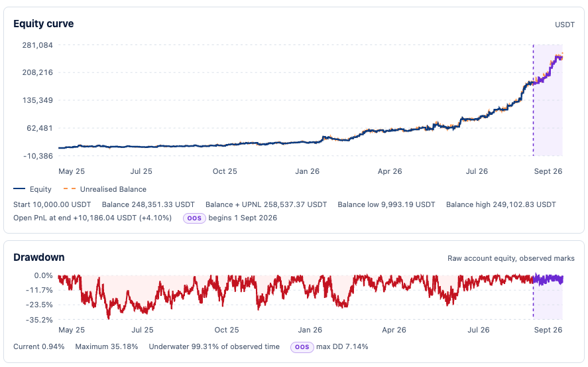Click 'Balance + UPNL 258,537.37 USDT'
Image resolution: width=588 pixels, height=367 pixels.
point(266,204)
